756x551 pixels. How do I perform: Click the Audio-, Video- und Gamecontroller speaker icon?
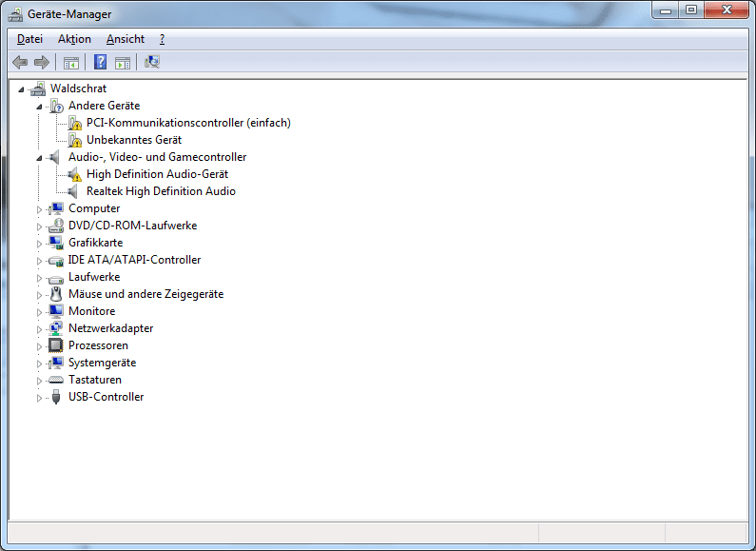point(55,157)
